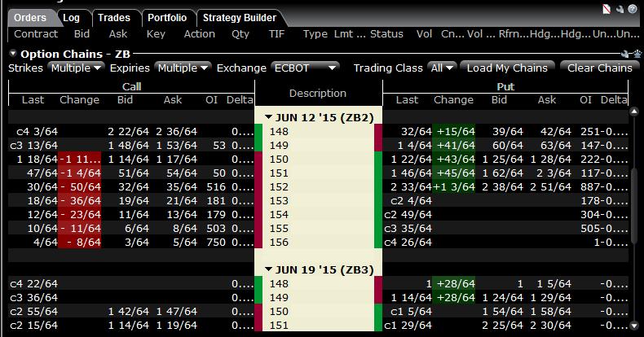
Task: Open the Strikes dropdown
Action: tap(76, 68)
